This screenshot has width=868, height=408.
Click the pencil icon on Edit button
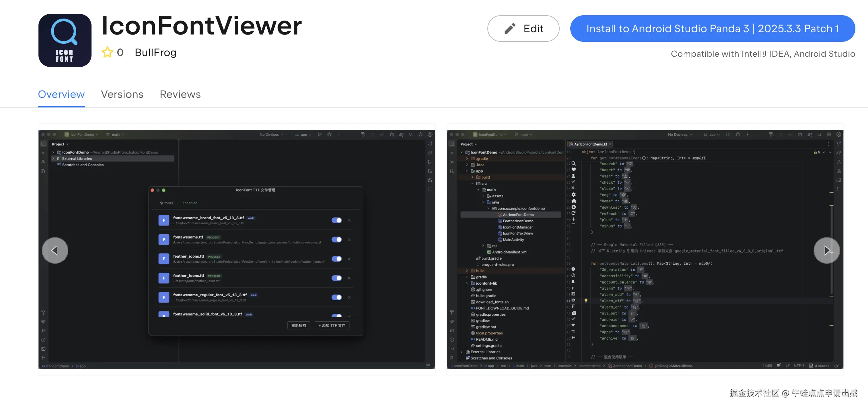point(510,29)
